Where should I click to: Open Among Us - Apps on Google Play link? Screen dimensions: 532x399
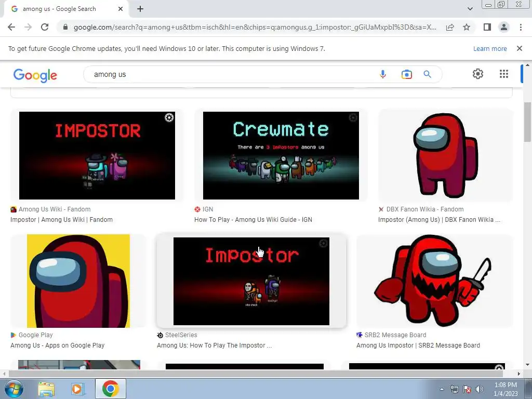57,345
